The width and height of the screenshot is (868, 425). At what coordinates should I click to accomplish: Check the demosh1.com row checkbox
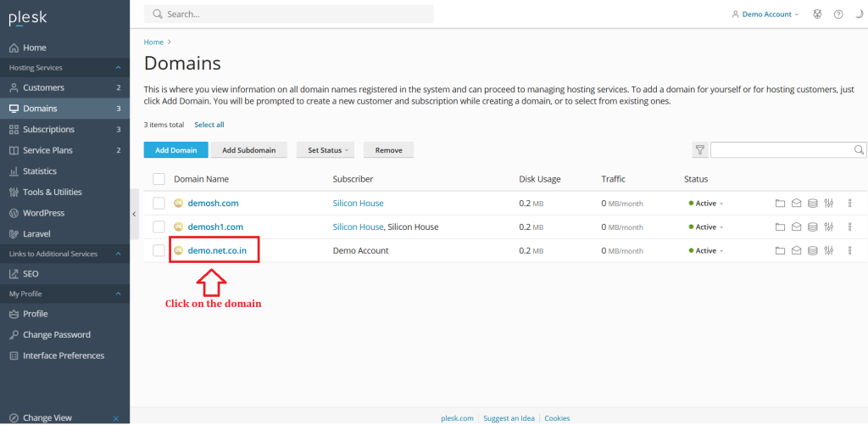pyautogui.click(x=159, y=226)
